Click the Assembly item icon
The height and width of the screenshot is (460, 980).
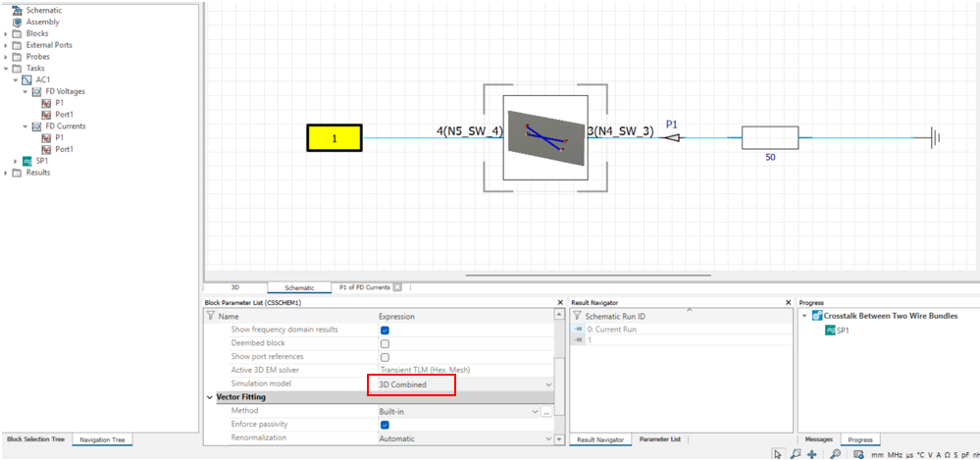17,22
